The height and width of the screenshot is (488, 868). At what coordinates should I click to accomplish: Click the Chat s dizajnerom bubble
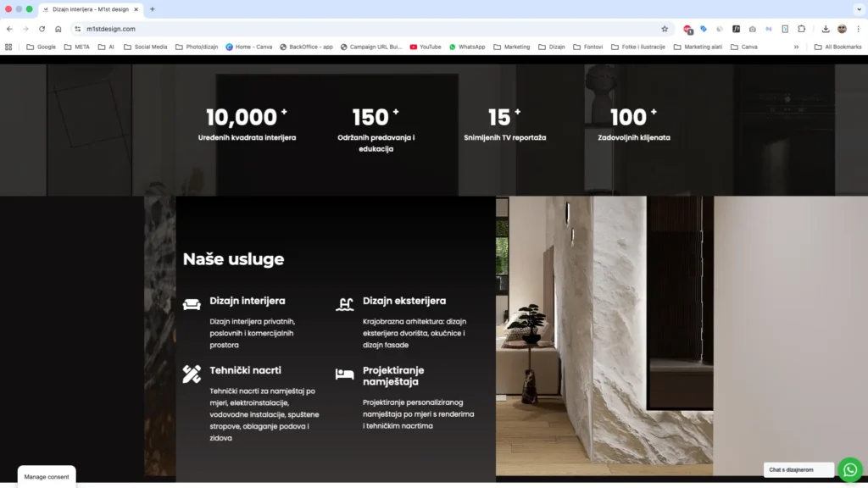[798, 469]
